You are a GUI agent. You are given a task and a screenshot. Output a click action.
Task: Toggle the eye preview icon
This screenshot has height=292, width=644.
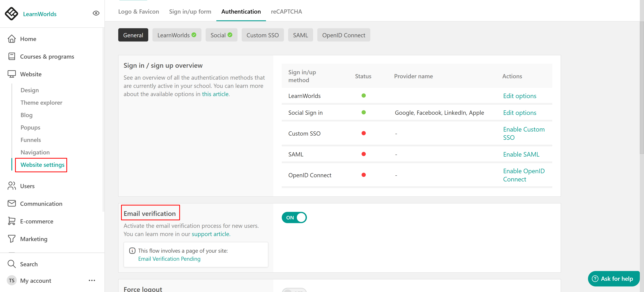click(x=96, y=13)
